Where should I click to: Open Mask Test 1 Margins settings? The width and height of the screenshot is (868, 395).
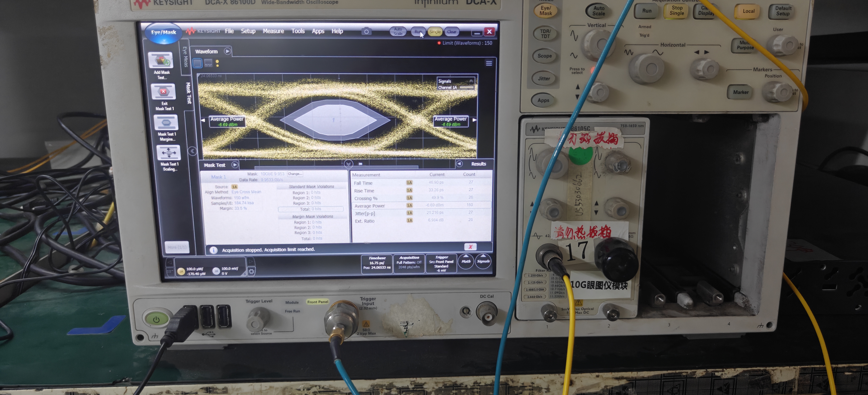[166, 122]
